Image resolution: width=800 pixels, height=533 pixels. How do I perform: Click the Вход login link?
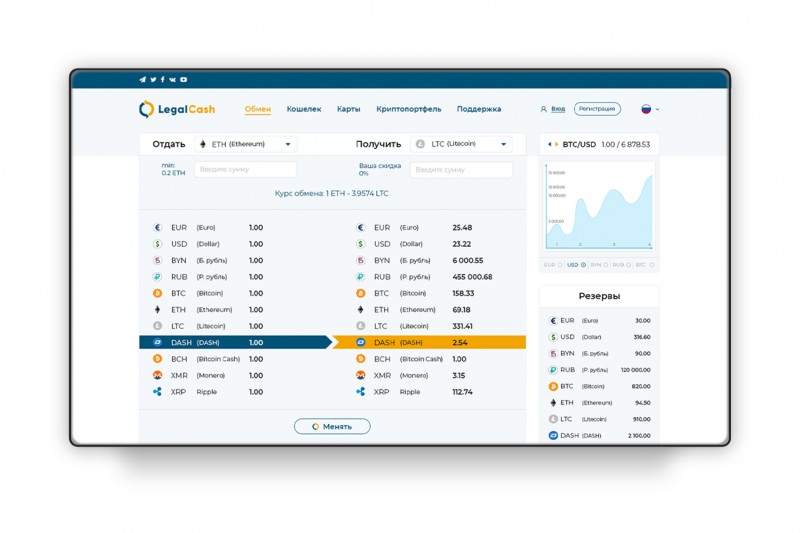point(558,109)
